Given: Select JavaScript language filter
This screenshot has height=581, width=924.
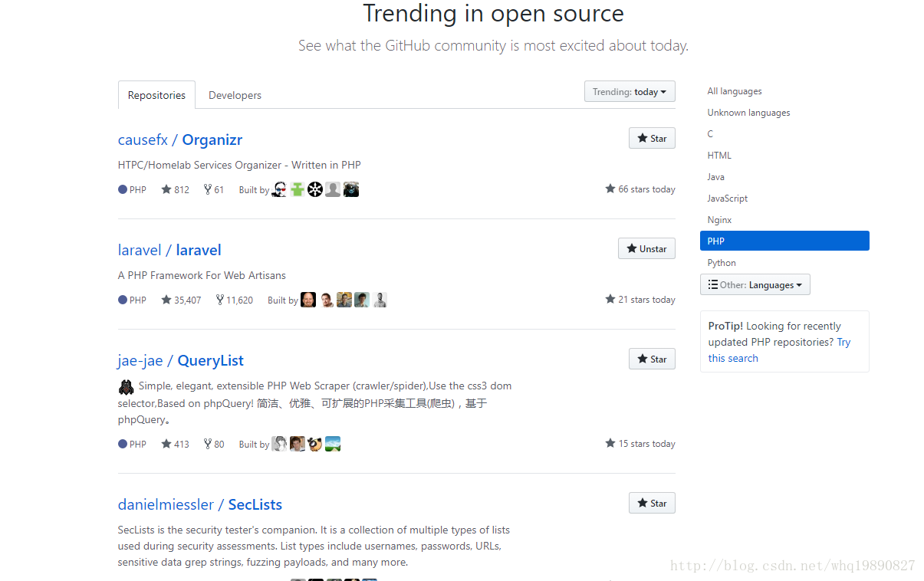Looking at the screenshot, I should click(728, 199).
